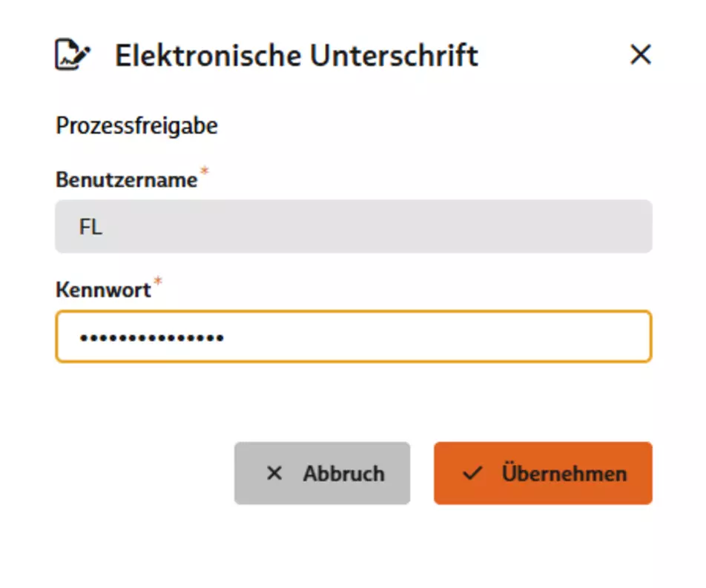This screenshot has width=706, height=588.
Task: Cancel with the Abbruch button
Action: (x=322, y=473)
